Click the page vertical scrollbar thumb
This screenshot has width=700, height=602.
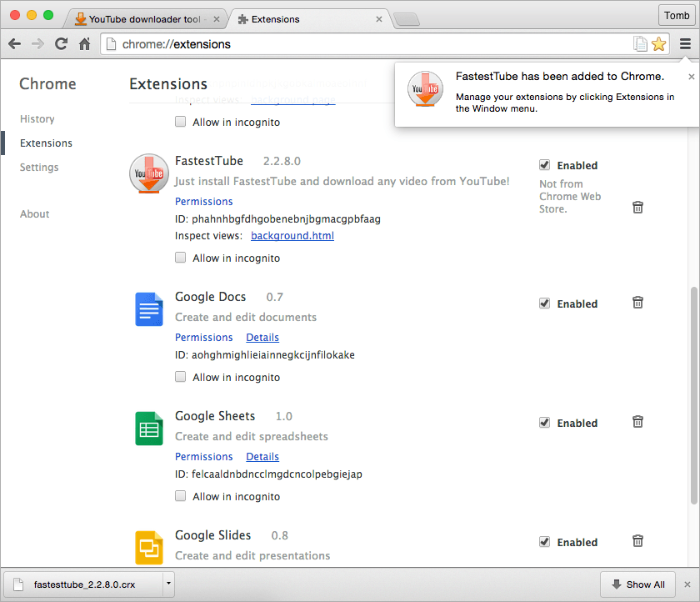[x=694, y=396]
